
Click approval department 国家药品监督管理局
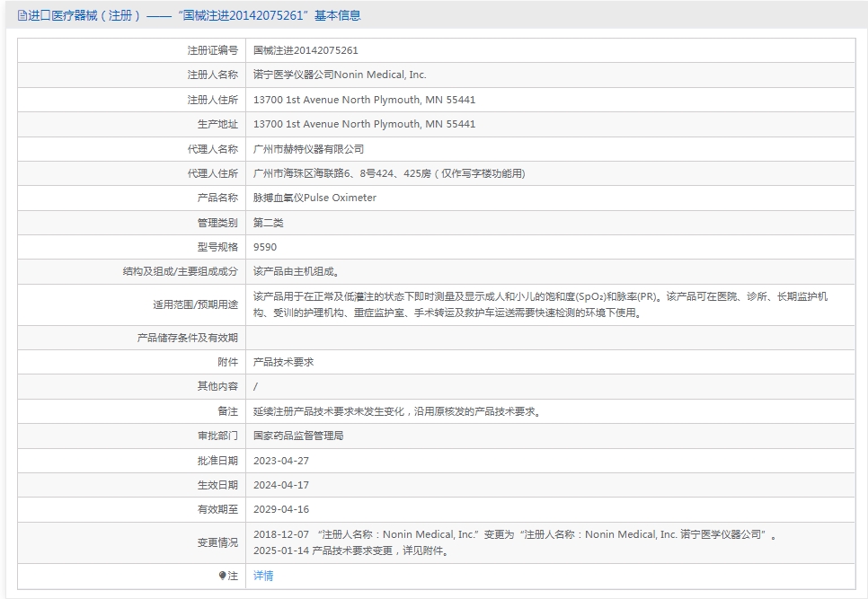(298, 436)
